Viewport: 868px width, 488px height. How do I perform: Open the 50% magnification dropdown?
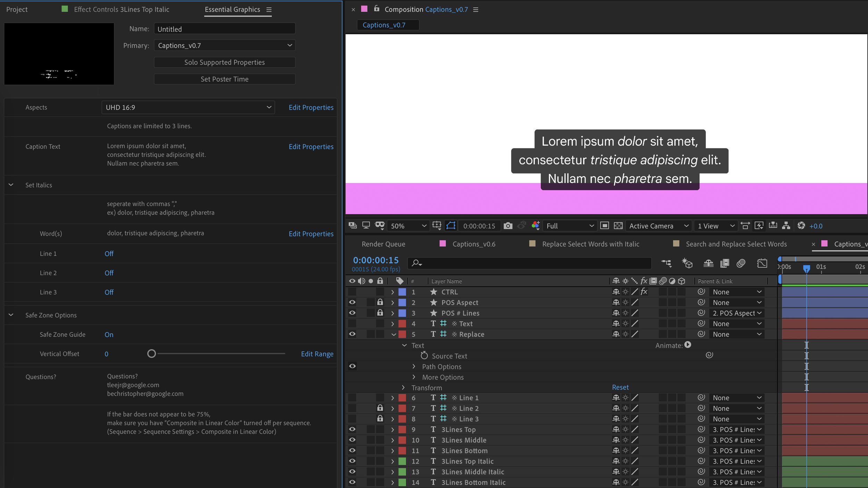(x=408, y=226)
